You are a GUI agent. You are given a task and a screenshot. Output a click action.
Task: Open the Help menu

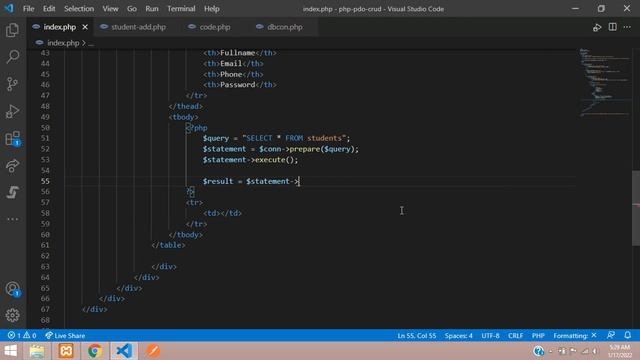click(212, 9)
